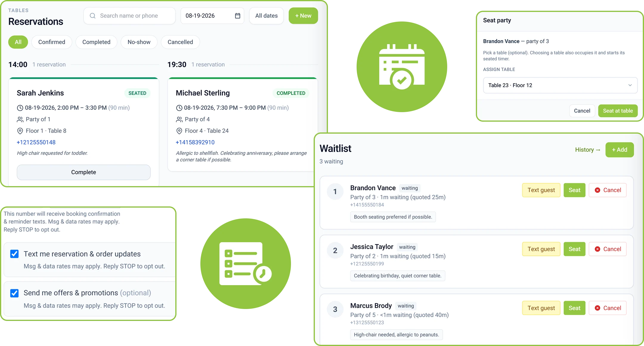Call Sarah Jenkins' number +12125550148

pos(36,143)
